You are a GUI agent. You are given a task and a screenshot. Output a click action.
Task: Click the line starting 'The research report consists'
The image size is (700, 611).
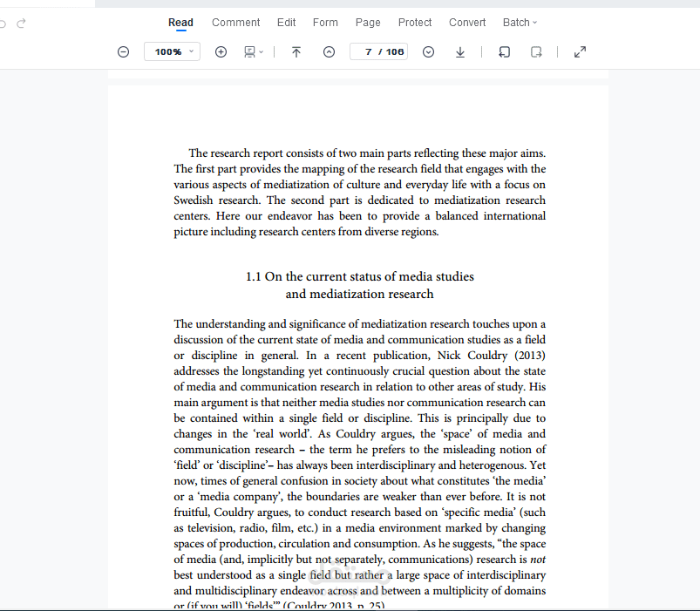367,153
